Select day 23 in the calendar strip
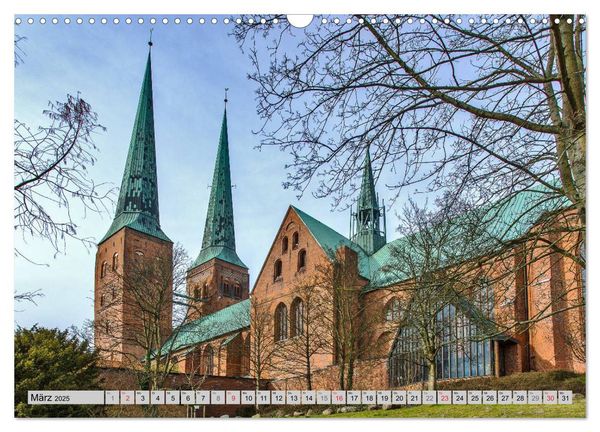The height and width of the screenshot is (432, 600). tap(445, 398)
